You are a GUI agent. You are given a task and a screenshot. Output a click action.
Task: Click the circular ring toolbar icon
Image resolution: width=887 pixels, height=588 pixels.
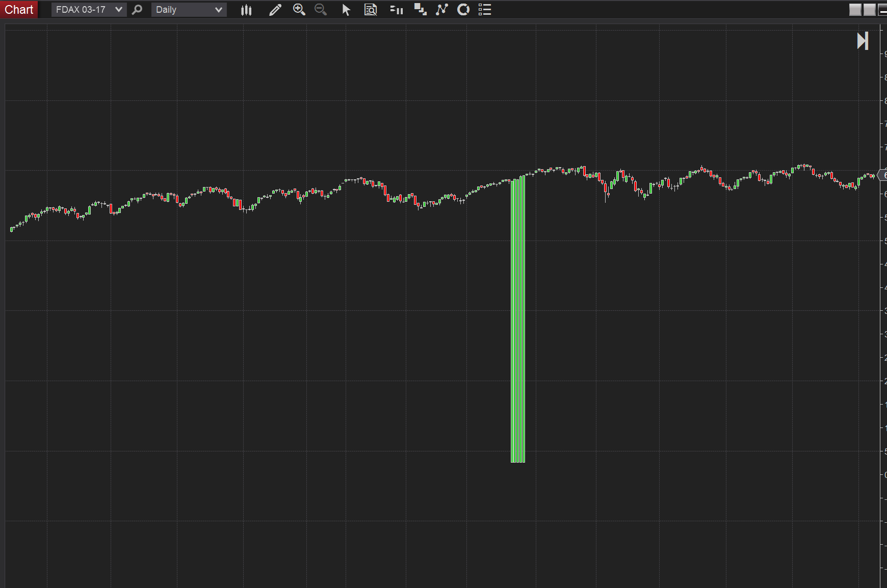[x=463, y=10]
